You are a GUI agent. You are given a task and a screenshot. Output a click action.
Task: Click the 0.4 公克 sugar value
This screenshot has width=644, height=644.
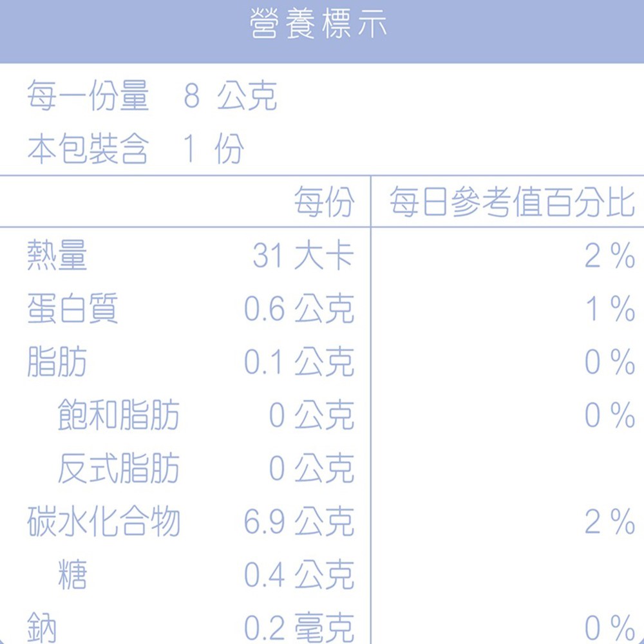coord(299,574)
